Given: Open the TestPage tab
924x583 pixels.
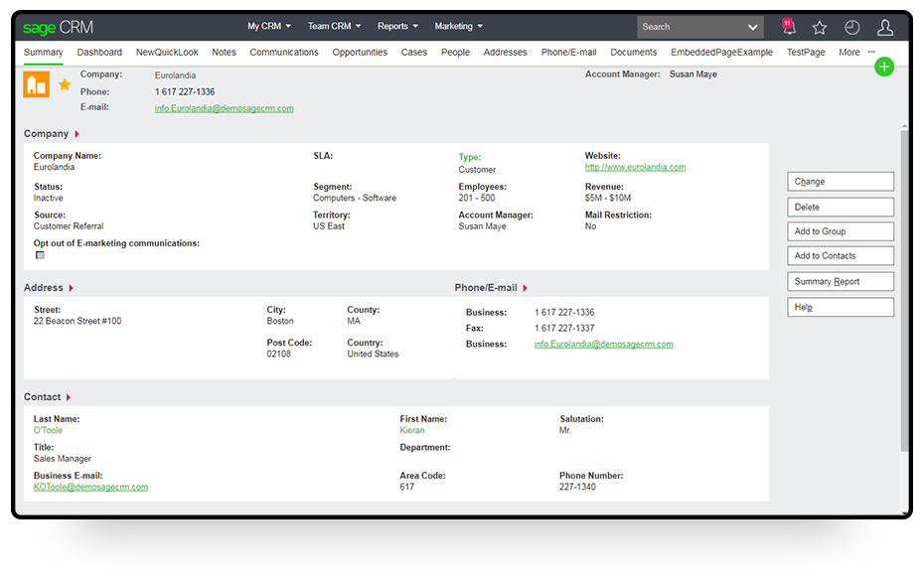Looking at the screenshot, I should (x=806, y=52).
